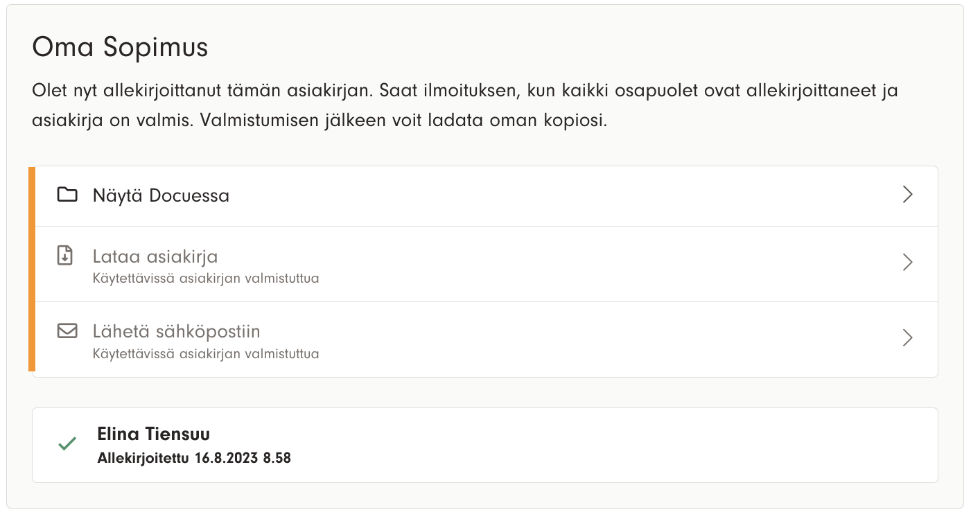This screenshot has width=980, height=528.
Task: Select Lataa asiakirja option
Action: (155, 257)
